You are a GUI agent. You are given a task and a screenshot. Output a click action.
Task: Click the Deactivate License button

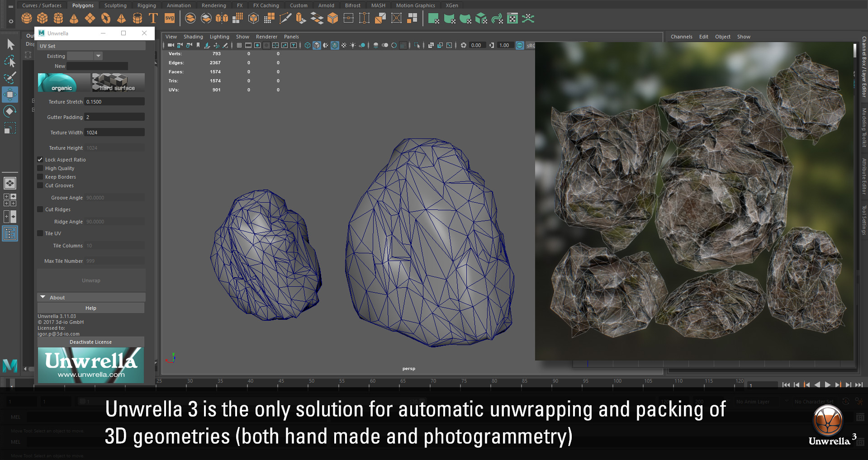[x=91, y=342]
